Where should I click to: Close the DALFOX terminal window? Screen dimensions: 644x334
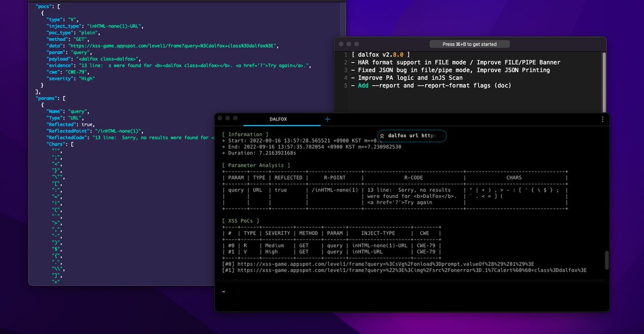click(x=221, y=118)
